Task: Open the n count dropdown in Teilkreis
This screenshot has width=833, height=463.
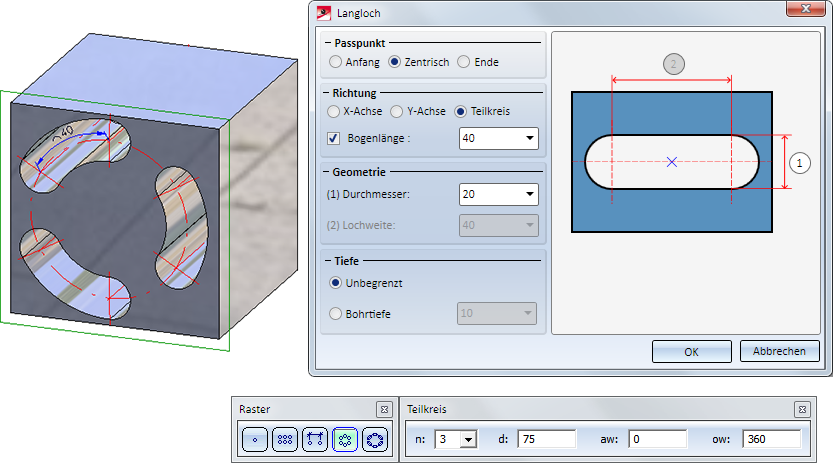Action: [x=468, y=440]
